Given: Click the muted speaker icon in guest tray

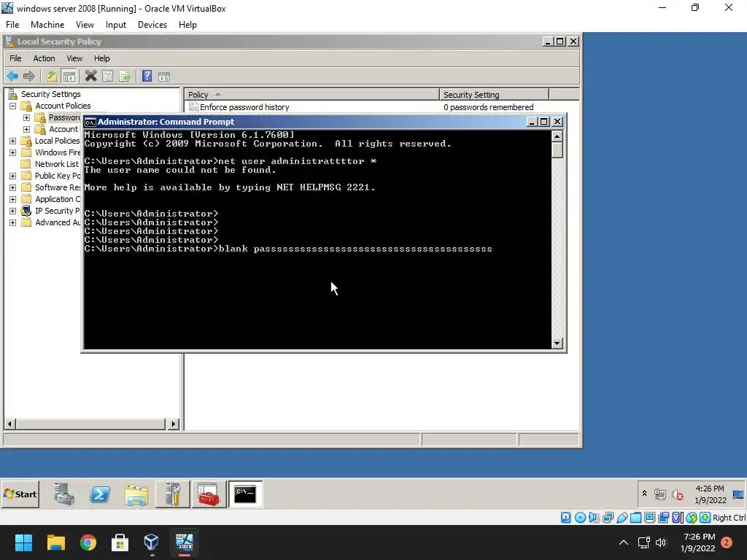Looking at the screenshot, I should coord(678,495).
